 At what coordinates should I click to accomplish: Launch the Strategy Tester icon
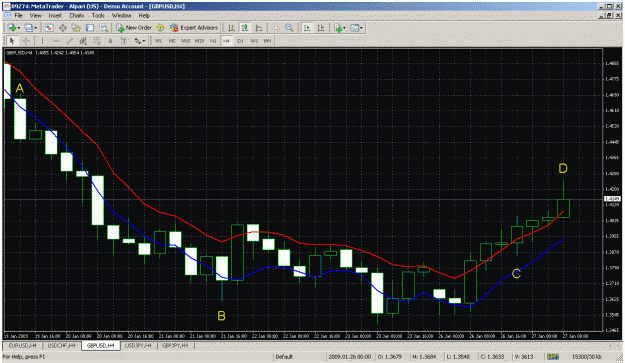coord(104,27)
